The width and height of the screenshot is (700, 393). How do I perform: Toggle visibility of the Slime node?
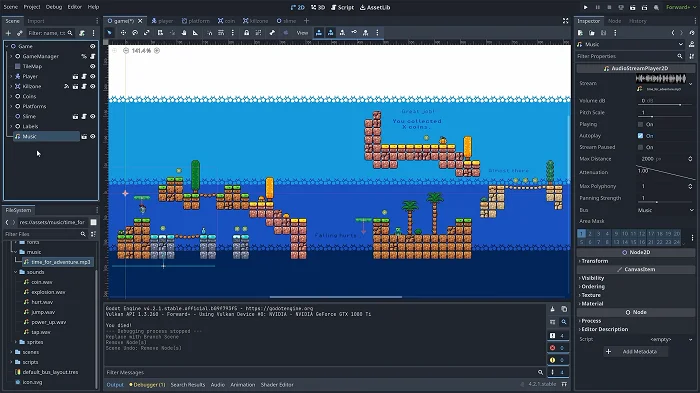[92, 116]
